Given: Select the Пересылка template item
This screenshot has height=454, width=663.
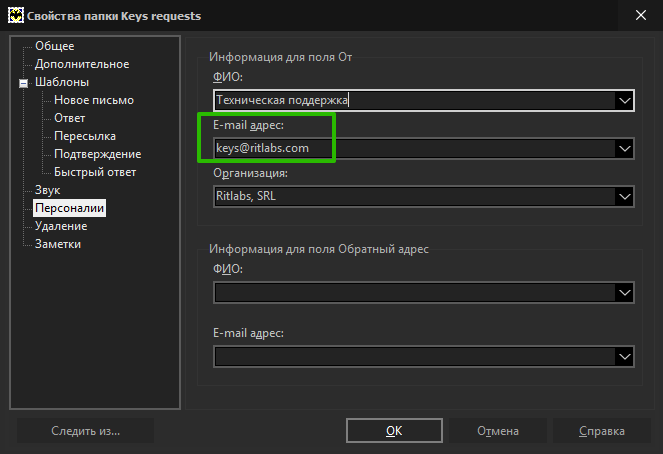Looking at the screenshot, I should 85,136.
